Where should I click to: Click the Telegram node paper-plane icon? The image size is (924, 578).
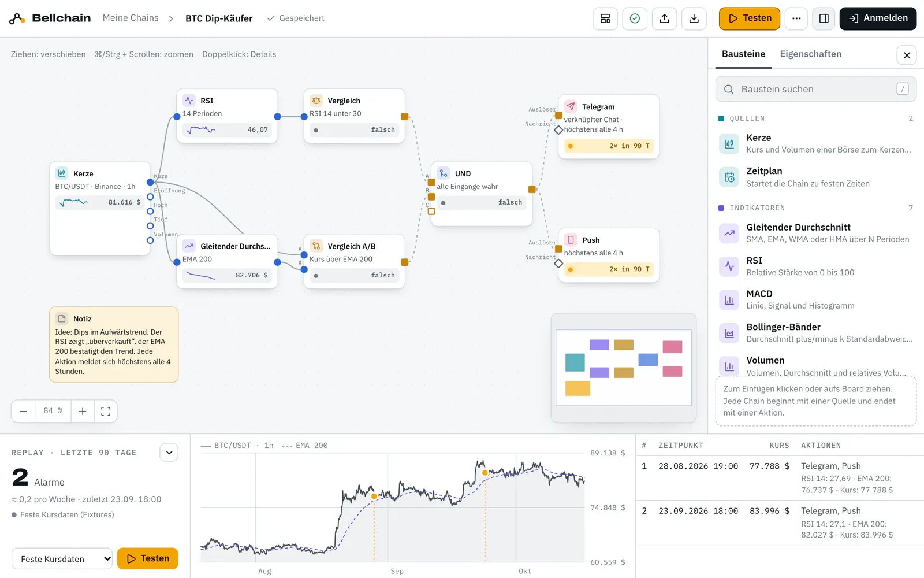tap(571, 106)
